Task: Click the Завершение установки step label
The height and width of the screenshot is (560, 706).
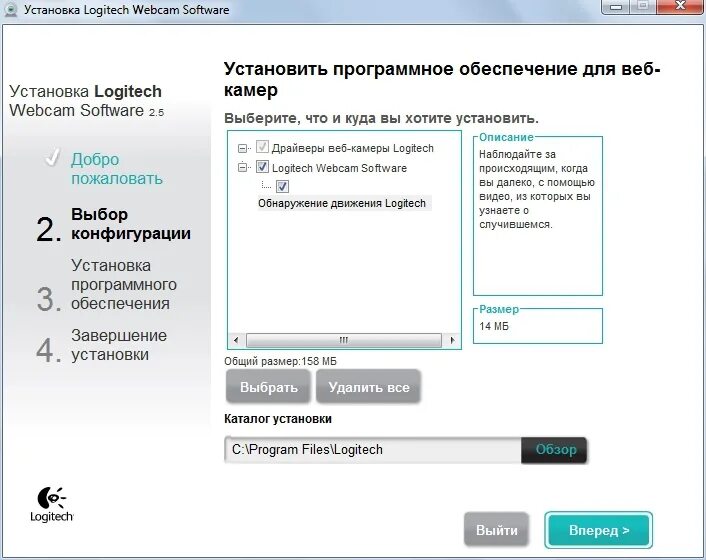Action: coord(119,345)
